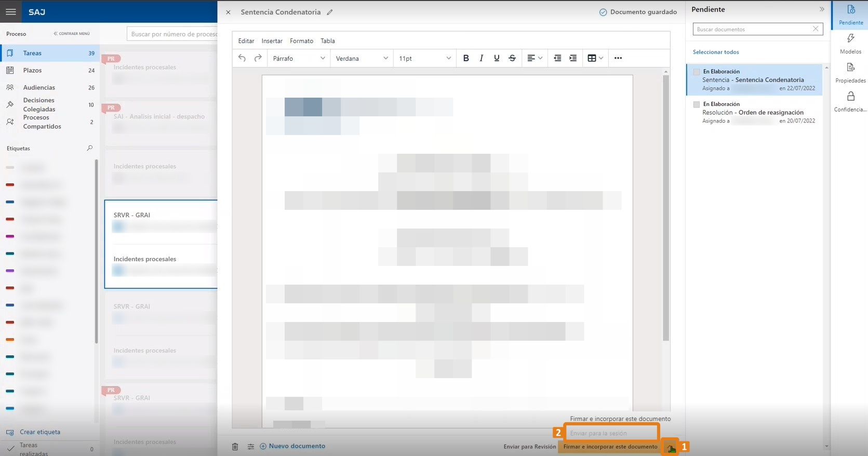
Task: Check the Orden de reasignación document checkbox
Action: 697,104
